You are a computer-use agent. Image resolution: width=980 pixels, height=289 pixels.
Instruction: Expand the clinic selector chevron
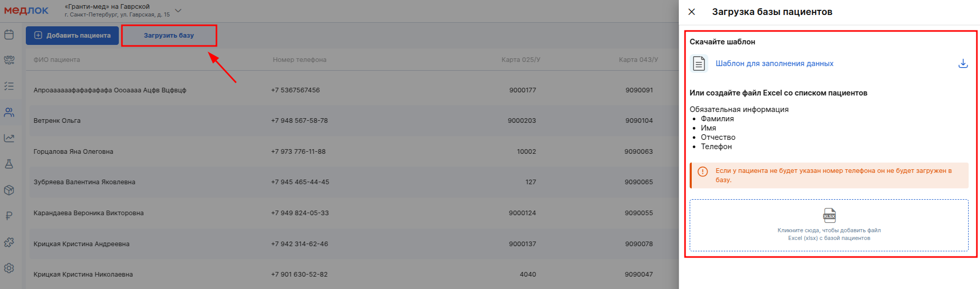(x=178, y=10)
